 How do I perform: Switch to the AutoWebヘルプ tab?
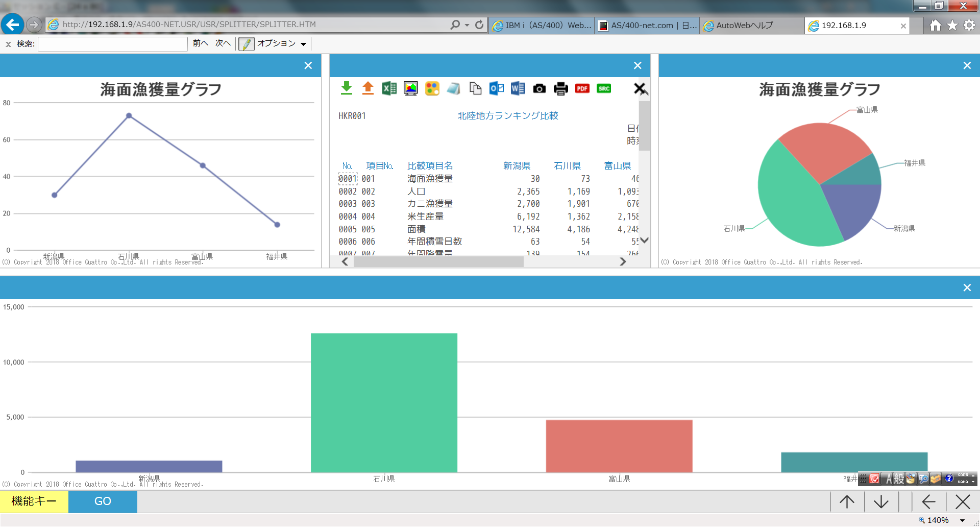click(x=744, y=25)
